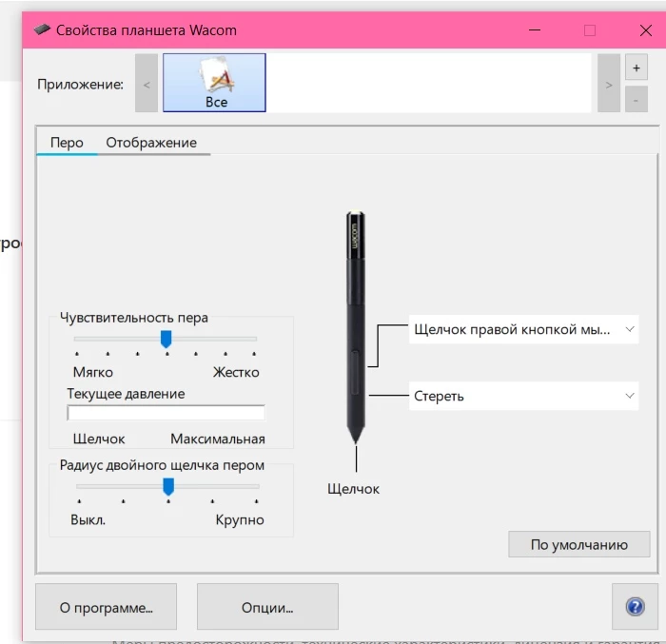Click the 'Максимальная' pressure label
666x644 pixels.
(x=218, y=439)
